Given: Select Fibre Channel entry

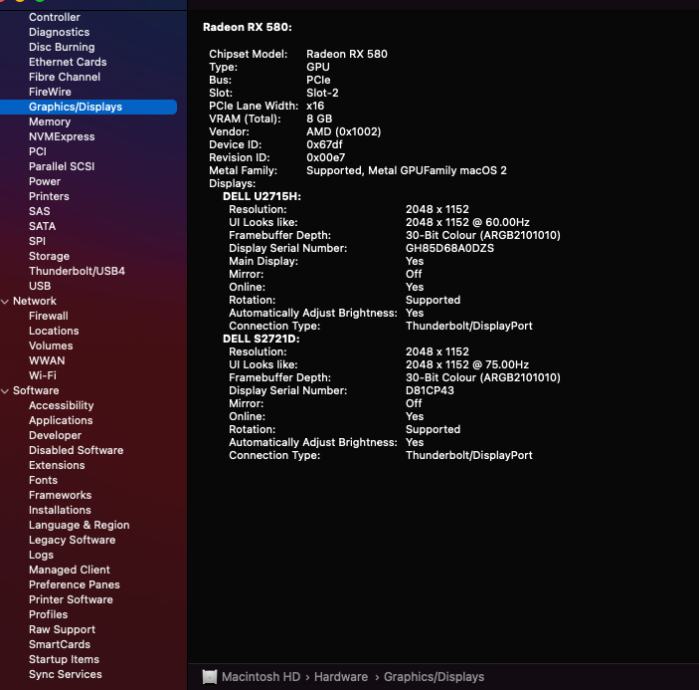Looking at the screenshot, I should (x=64, y=77).
